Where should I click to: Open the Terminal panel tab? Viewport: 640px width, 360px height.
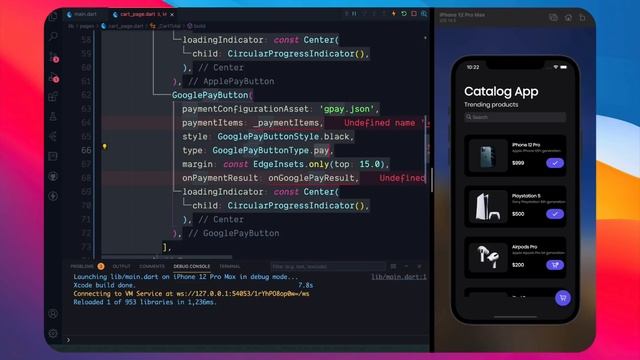point(230,267)
